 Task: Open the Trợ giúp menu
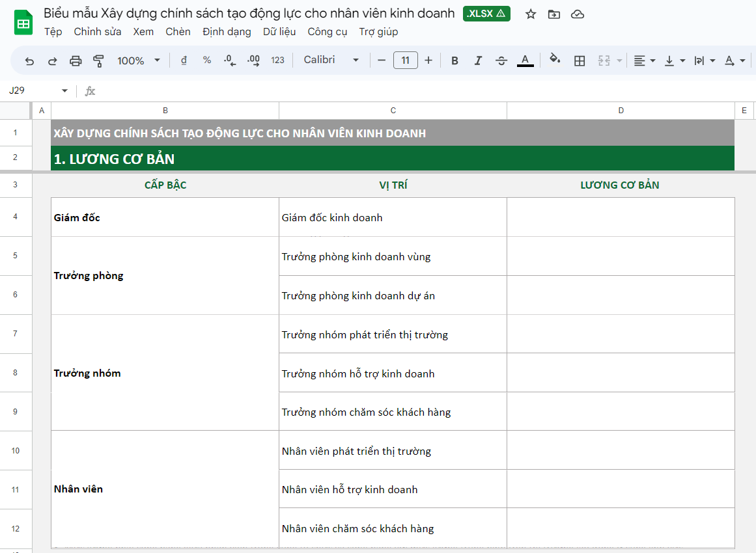(x=378, y=32)
